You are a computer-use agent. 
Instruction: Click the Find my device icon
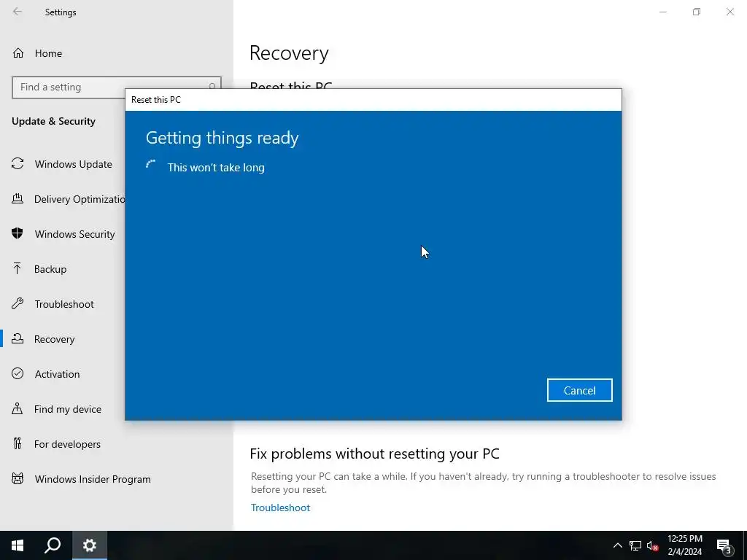tap(18, 408)
